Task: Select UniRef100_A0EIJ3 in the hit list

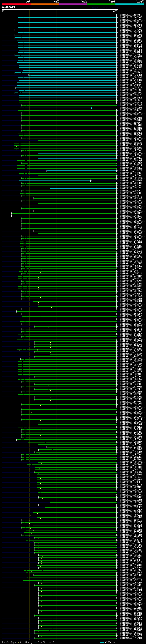Action: (131, 100)
